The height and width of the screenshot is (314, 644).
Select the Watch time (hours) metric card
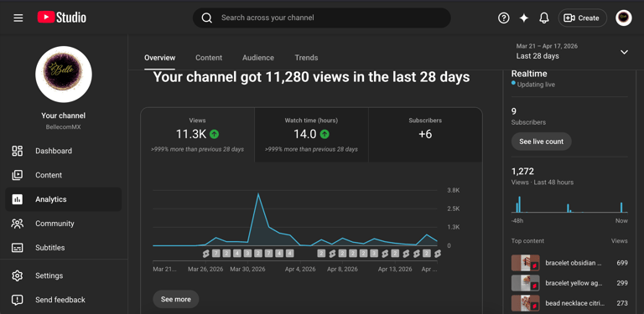(311, 135)
